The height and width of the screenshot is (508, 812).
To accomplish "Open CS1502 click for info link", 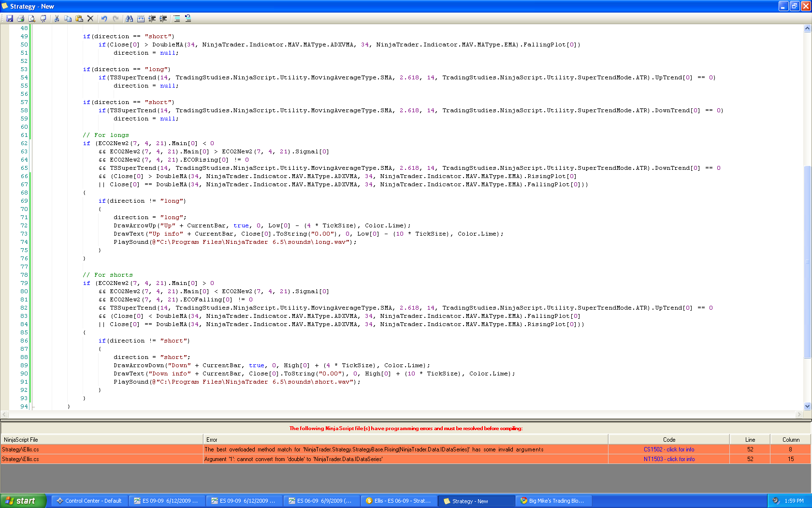I will (669, 449).
